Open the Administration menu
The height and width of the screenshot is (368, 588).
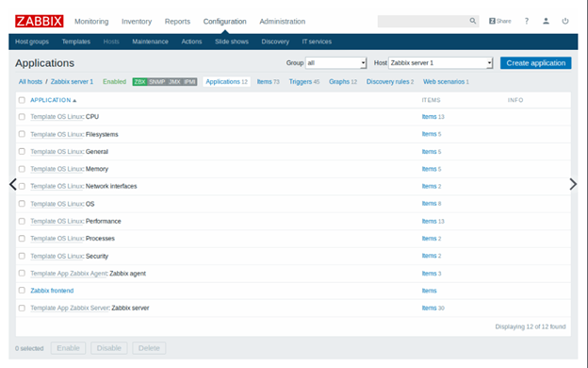click(x=283, y=22)
